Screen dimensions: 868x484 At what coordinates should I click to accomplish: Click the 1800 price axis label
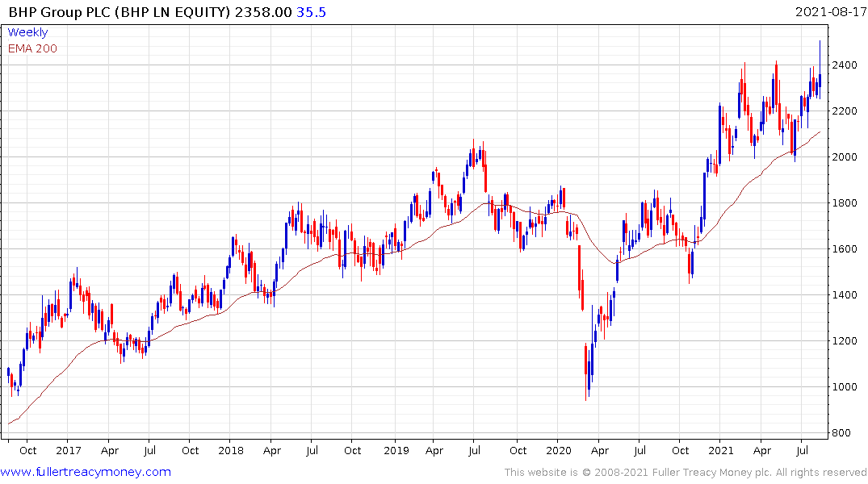coord(845,203)
